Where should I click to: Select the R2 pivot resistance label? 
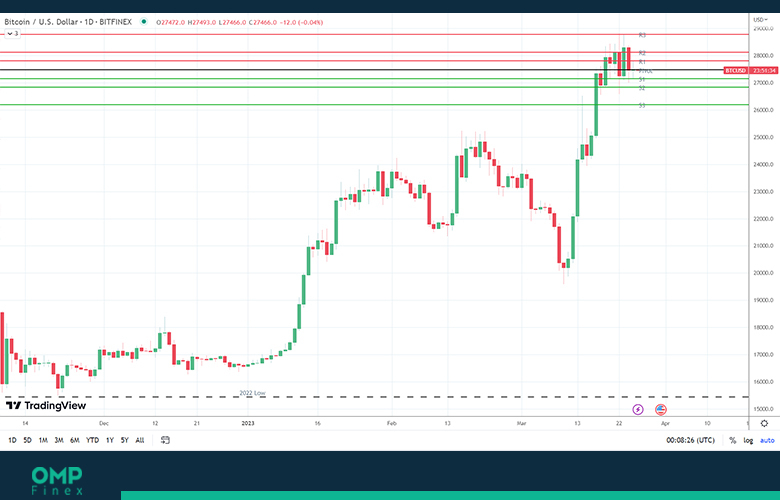642,53
